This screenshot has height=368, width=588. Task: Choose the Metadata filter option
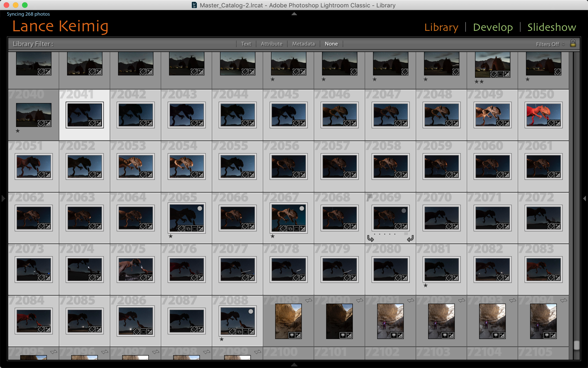(303, 44)
